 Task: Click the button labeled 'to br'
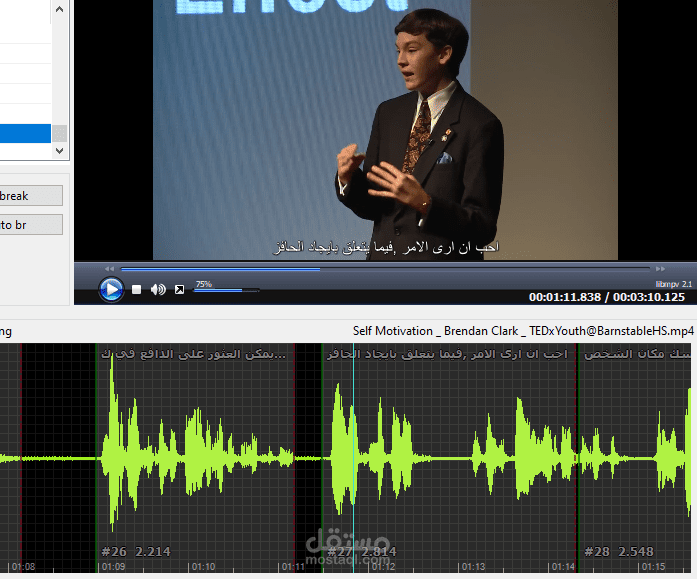point(31,225)
